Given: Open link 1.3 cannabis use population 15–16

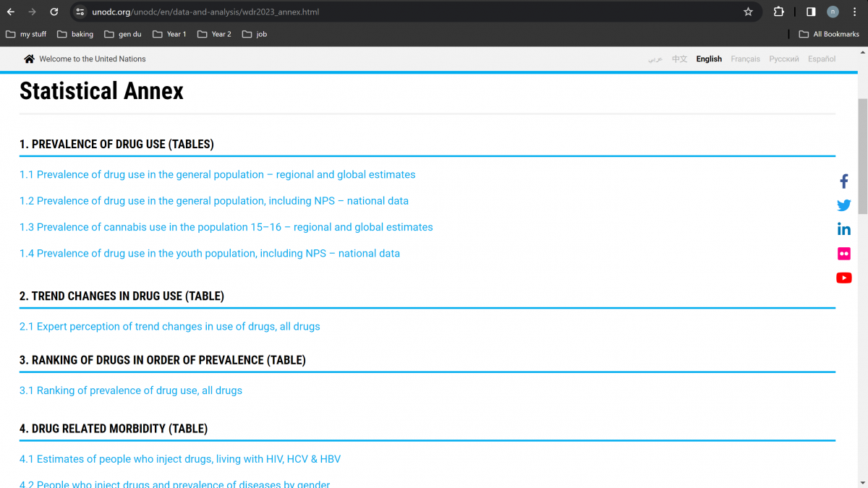Looking at the screenshot, I should click(226, 227).
